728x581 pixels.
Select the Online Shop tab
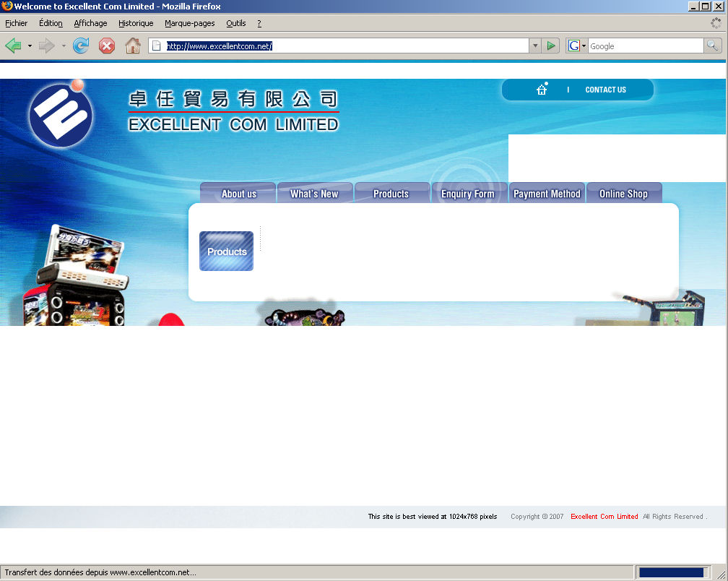pyautogui.click(x=623, y=193)
